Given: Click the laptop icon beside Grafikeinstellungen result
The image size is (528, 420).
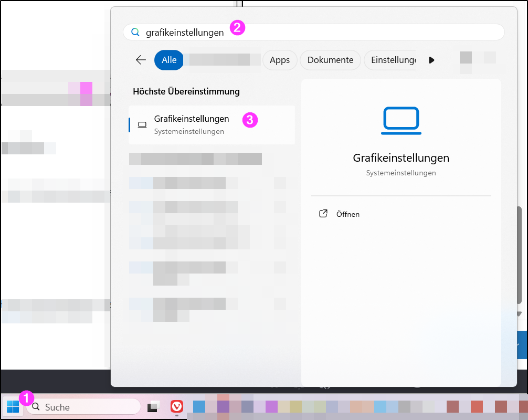Looking at the screenshot, I should pos(142,125).
